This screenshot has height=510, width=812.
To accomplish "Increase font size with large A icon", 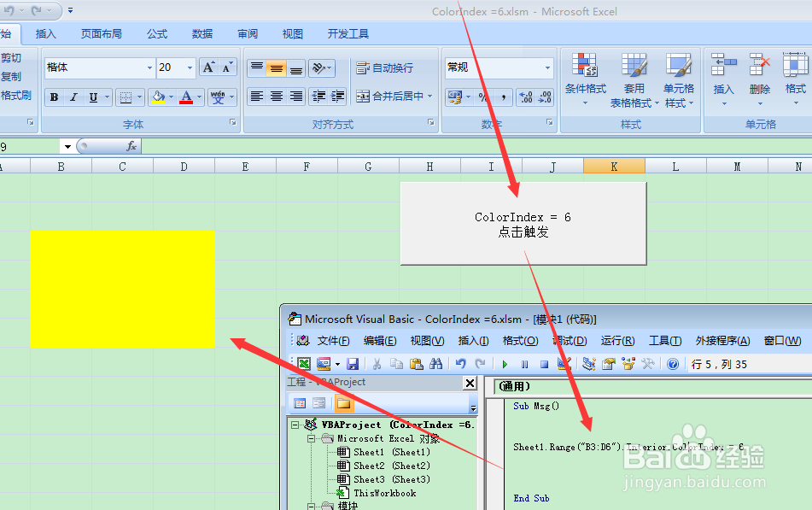I will point(208,67).
